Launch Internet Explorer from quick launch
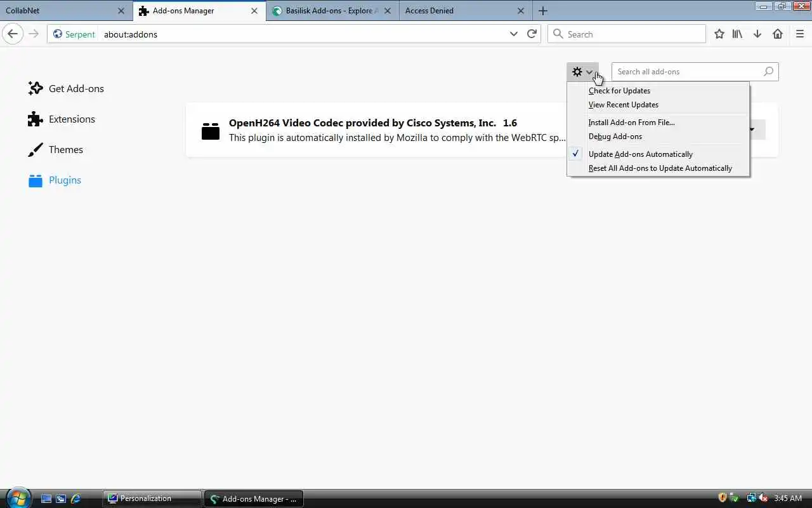 coord(76,498)
